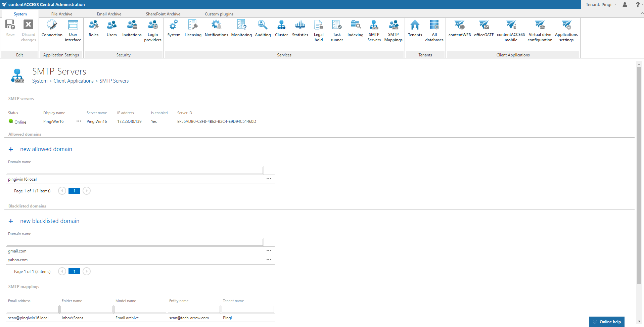Click the Online help button

(x=607, y=322)
